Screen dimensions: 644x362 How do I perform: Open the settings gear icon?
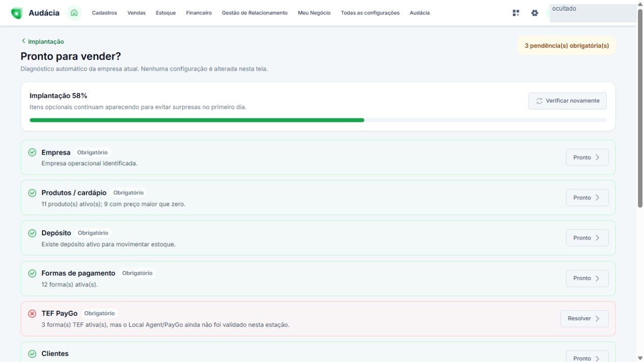coord(535,13)
